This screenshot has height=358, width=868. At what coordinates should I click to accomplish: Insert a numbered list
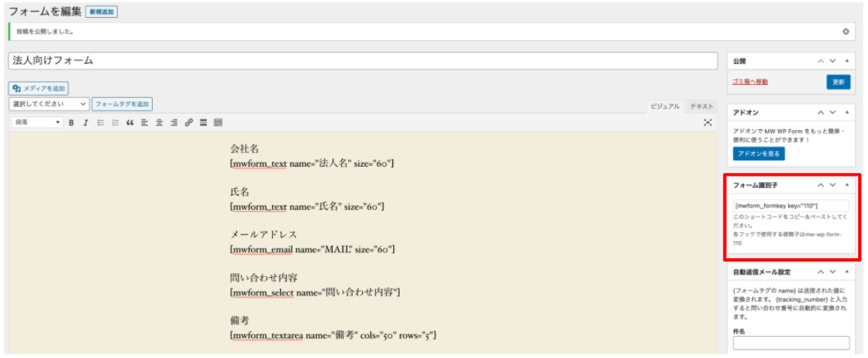click(115, 123)
